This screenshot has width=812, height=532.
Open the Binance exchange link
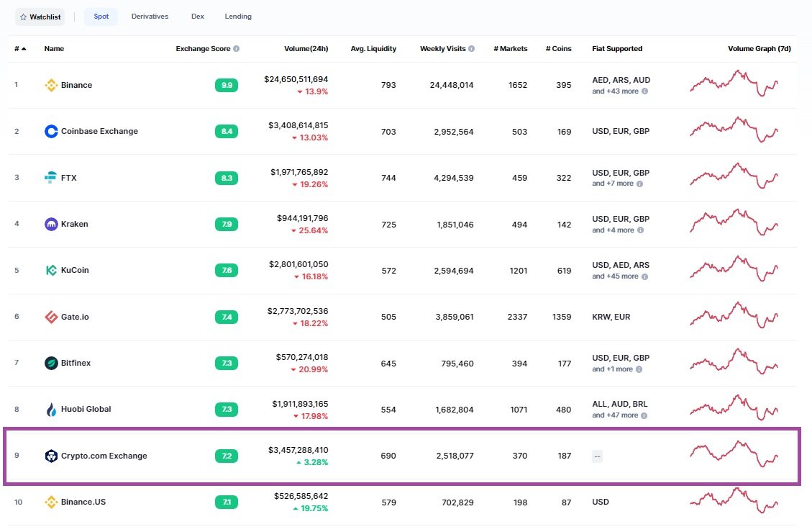coord(77,85)
